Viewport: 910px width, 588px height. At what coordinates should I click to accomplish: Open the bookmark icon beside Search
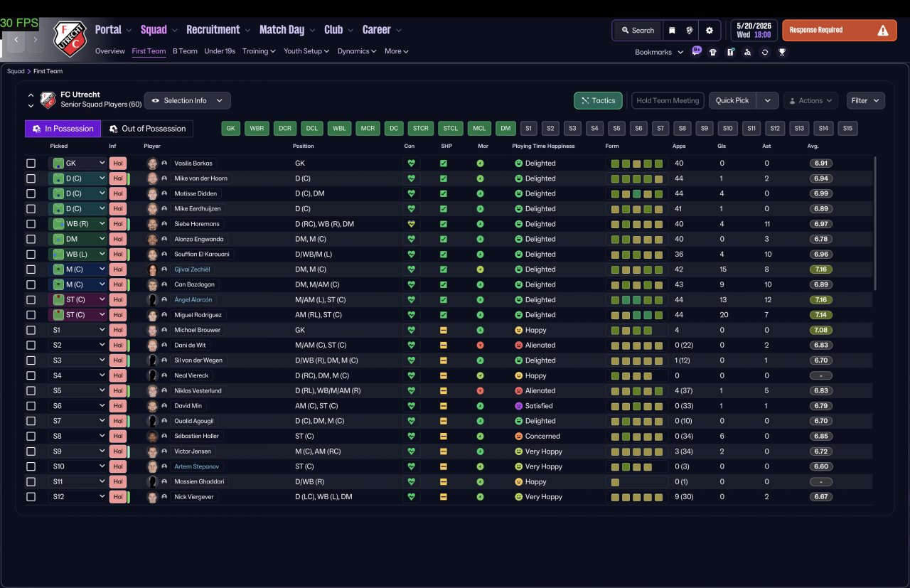(672, 31)
